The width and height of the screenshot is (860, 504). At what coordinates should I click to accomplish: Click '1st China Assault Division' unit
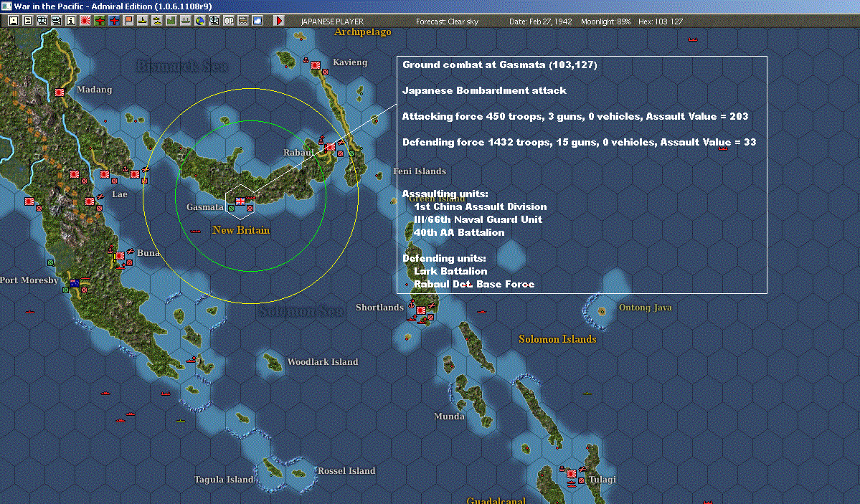(x=481, y=206)
